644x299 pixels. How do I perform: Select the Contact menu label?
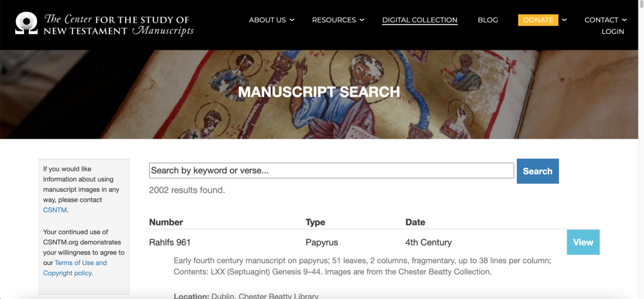coord(601,20)
